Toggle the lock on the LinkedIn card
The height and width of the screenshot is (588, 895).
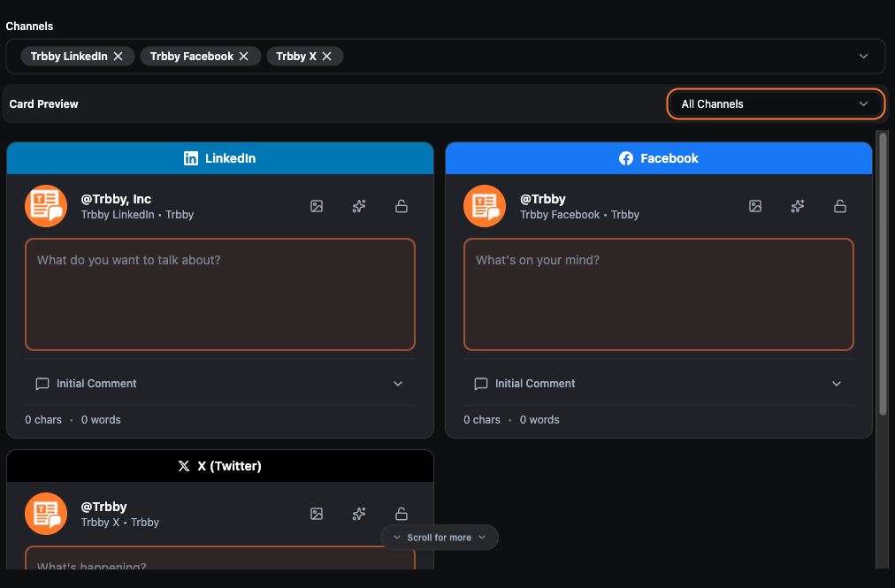pos(402,206)
